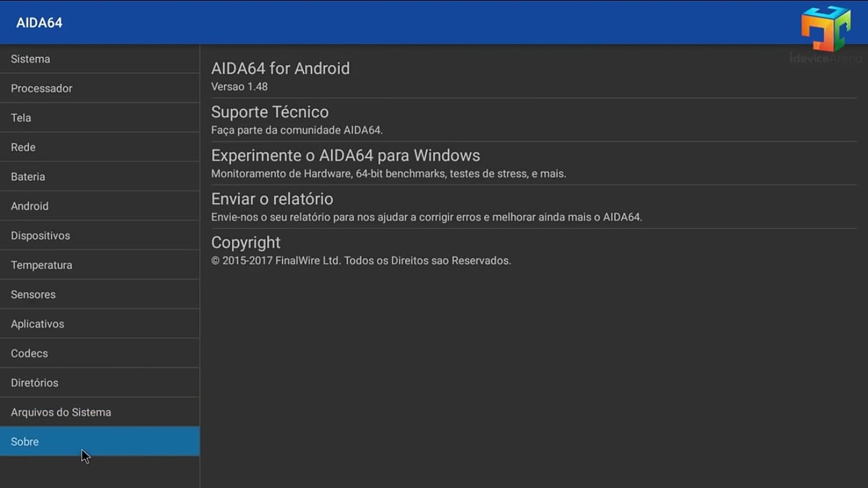Open the Rede section
868x488 pixels.
[x=22, y=147]
